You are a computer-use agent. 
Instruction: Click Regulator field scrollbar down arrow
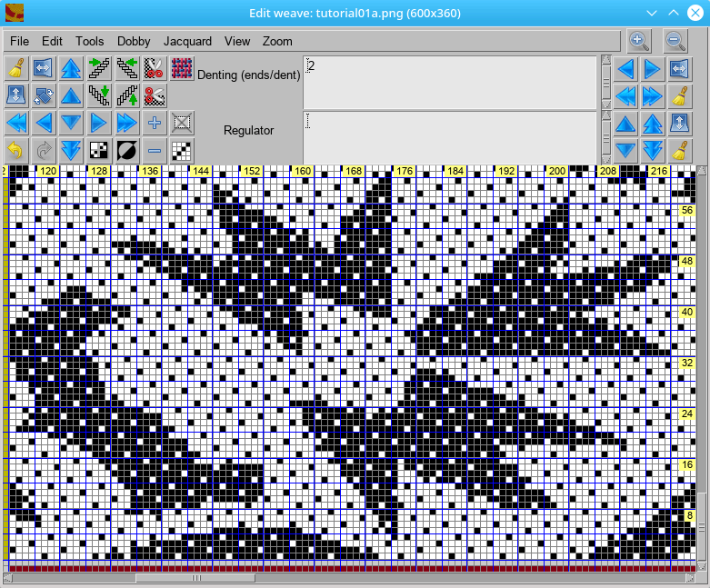605,160
